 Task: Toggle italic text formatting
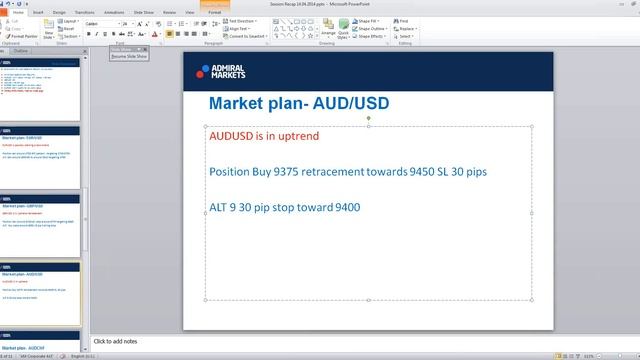(97, 34)
